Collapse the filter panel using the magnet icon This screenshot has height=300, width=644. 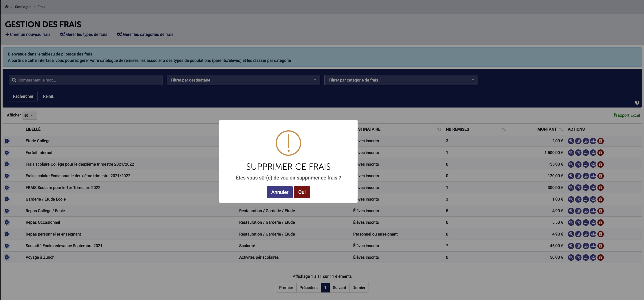point(637,103)
